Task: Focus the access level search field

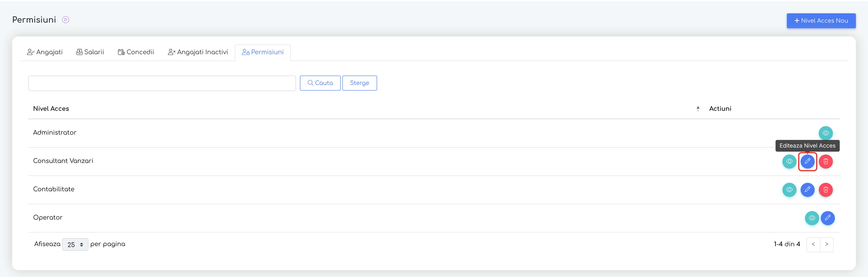Action: point(162,83)
